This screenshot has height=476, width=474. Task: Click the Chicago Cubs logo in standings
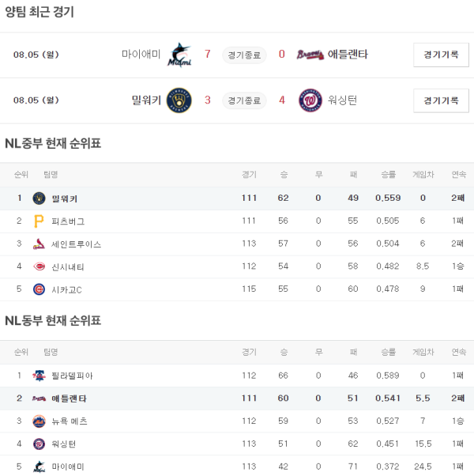tap(39, 290)
